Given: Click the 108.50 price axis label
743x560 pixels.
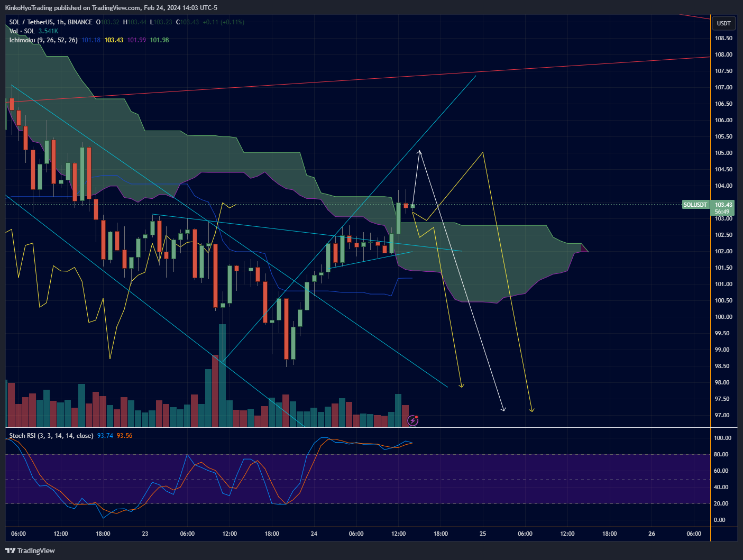Looking at the screenshot, I should 723,38.
